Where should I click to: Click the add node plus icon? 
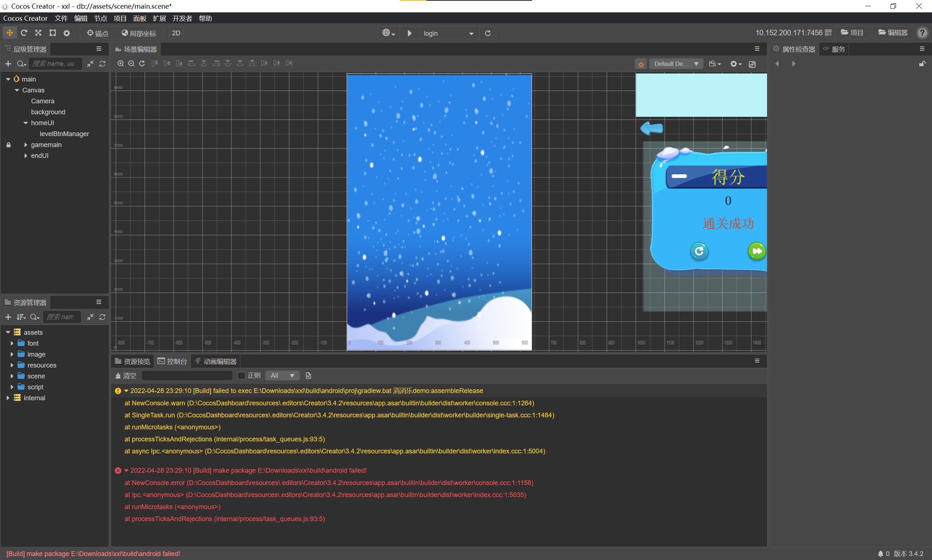coord(8,64)
